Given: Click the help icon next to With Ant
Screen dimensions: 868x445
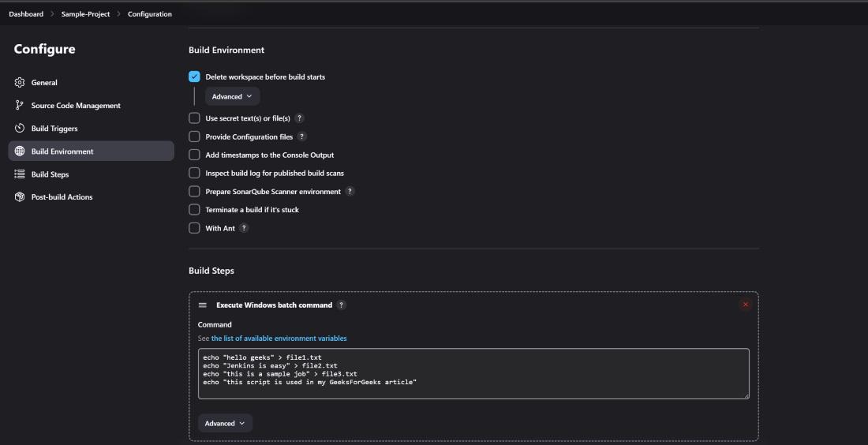Looking at the screenshot, I should (x=244, y=228).
